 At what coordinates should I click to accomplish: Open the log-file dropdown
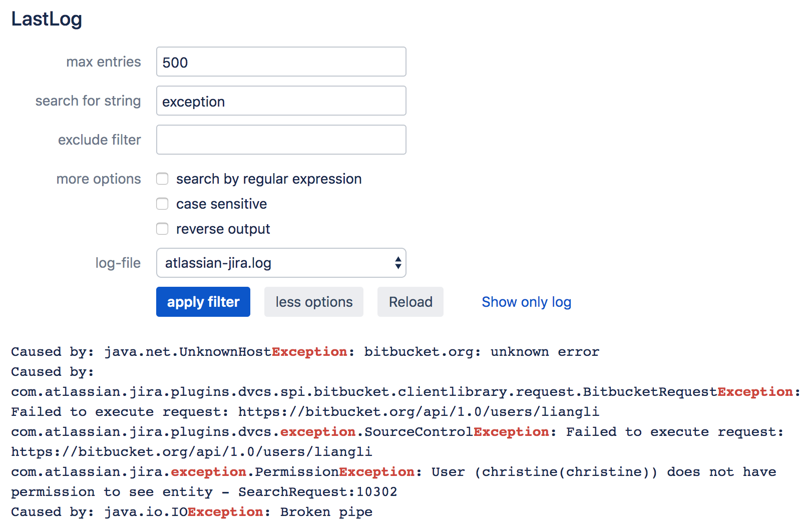281,263
